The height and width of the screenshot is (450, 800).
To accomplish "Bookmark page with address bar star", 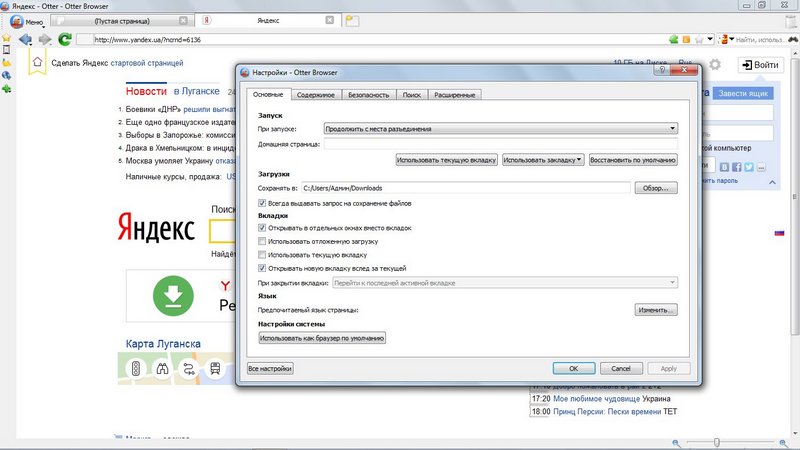I will [x=699, y=39].
